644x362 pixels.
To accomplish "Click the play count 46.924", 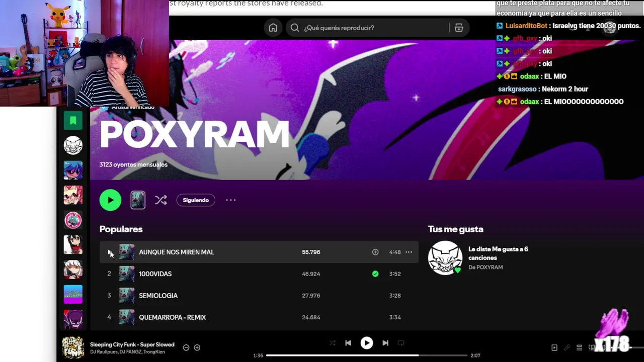I will (x=311, y=274).
